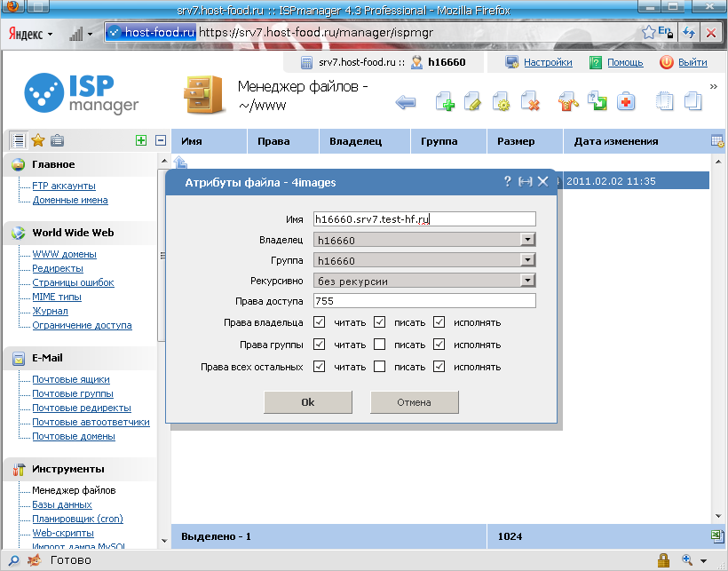Click the copy files toolbar icon
The image size is (728, 571).
[x=664, y=100]
